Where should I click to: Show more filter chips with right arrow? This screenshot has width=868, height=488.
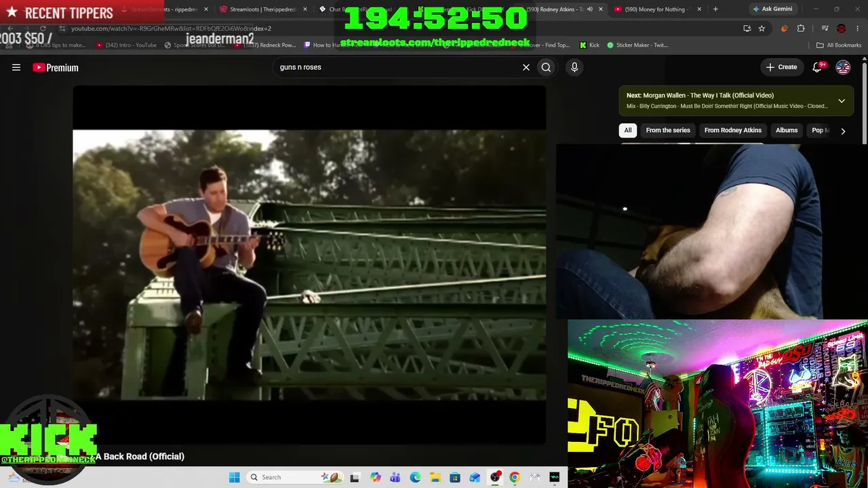pos(843,131)
